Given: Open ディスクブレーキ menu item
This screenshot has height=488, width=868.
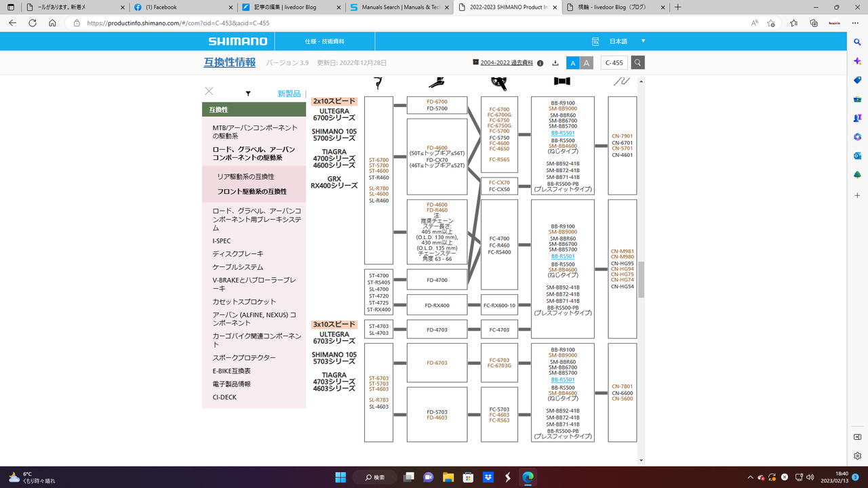Looking at the screenshot, I should tap(237, 254).
